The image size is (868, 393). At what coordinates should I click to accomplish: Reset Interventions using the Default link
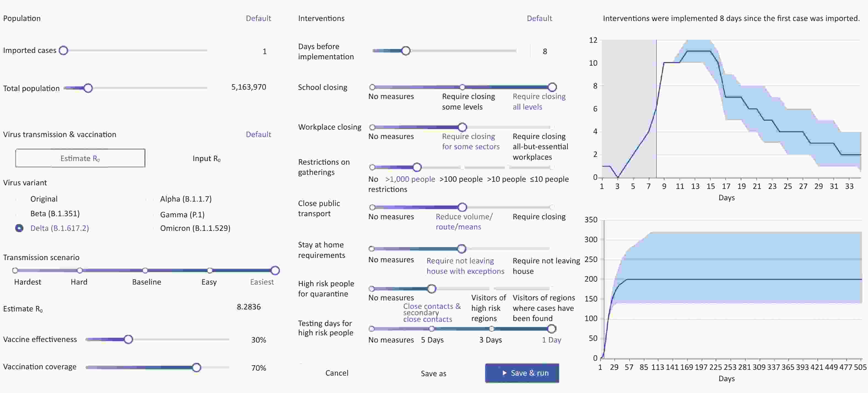(539, 18)
